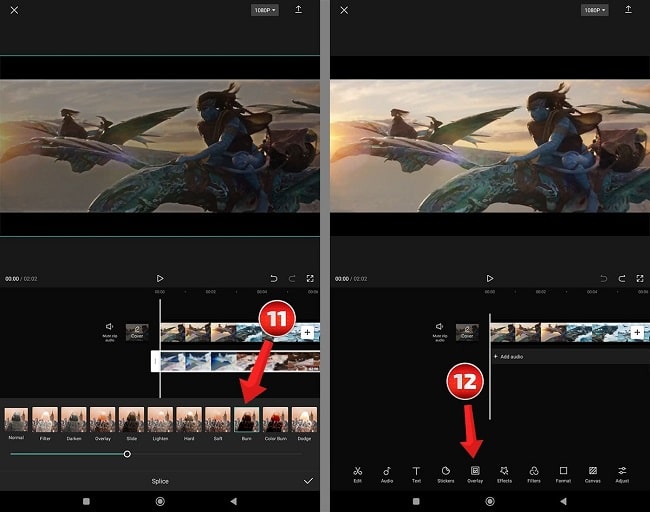
Task: Edit the Cover in right editor
Action: 467,332
